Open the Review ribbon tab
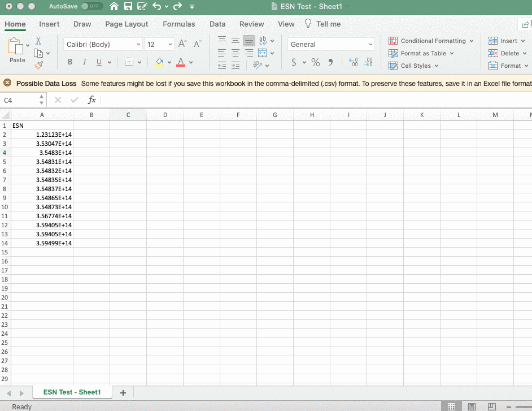The width and height of the screenshot is (532, 411). click(252, 24)
